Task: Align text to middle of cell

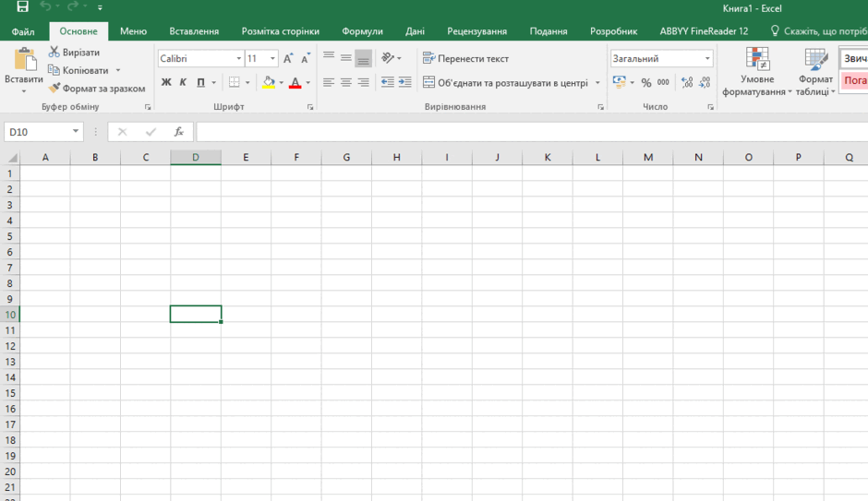Action: [x=346, y=57]
